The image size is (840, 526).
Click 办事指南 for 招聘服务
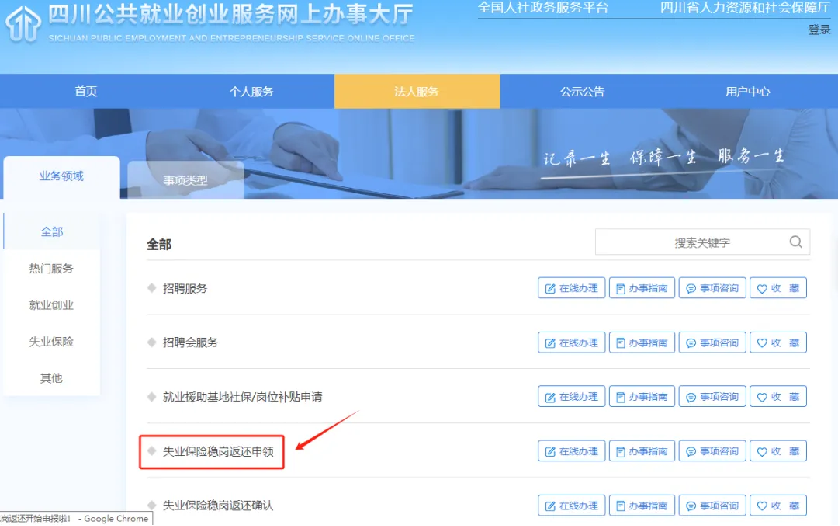642,288
